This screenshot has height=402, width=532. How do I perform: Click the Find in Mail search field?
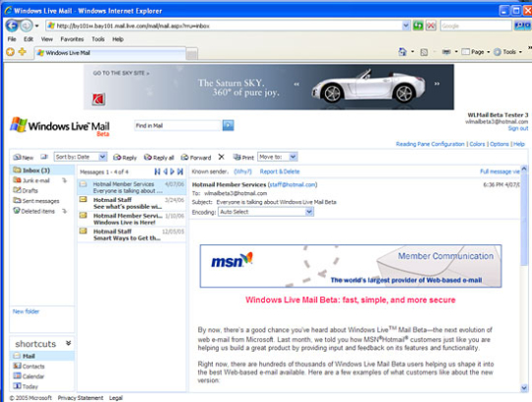coord(177,125)
